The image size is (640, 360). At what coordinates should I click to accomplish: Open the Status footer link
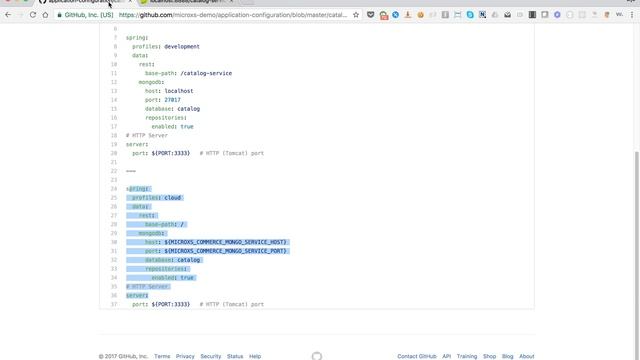[235, 356]
